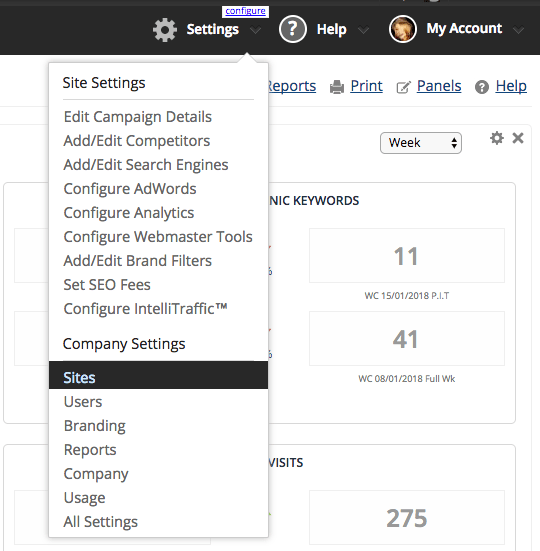Click the Panels link

(439, 86)
